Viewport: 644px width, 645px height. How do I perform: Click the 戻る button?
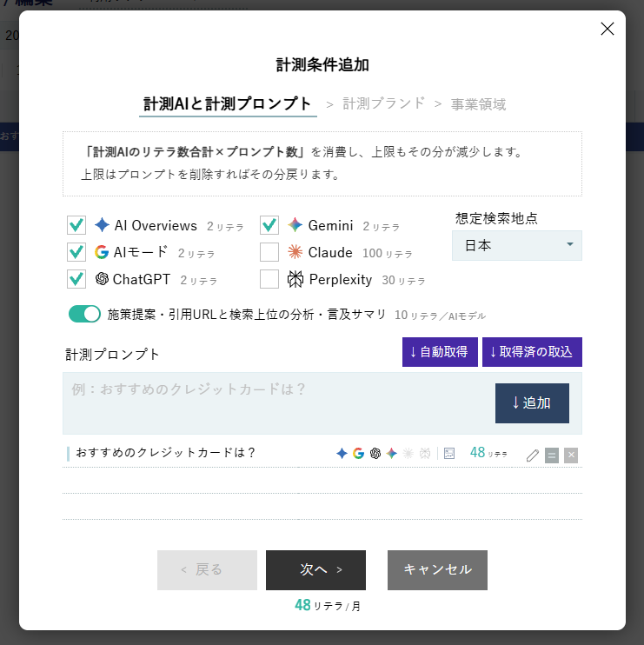coord(207,569)
